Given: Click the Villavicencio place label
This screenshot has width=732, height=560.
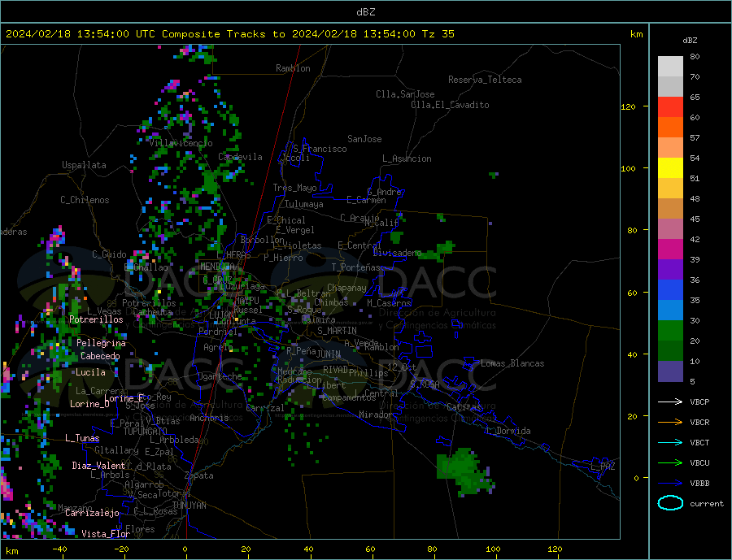Looking at the screenshot, I should click(x=181, y=143).
